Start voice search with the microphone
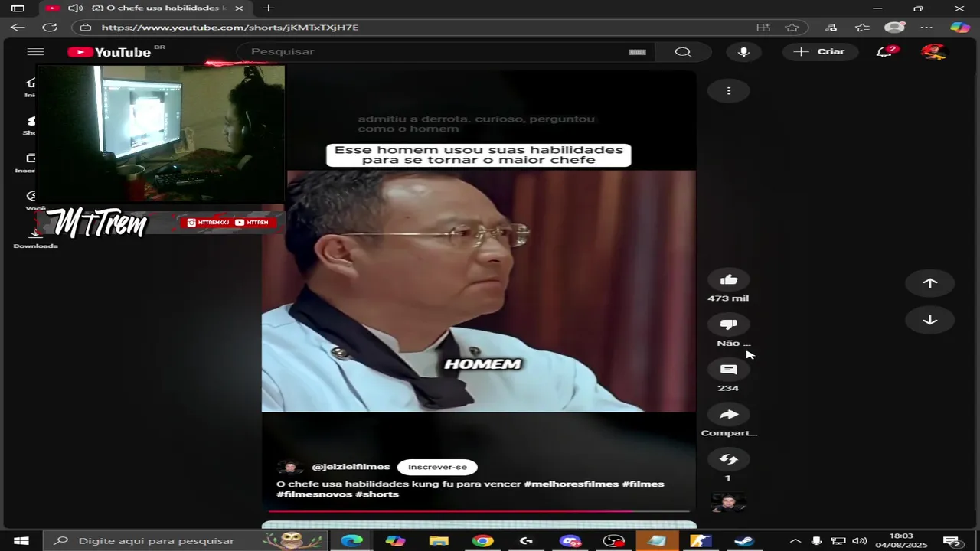The width and height of the screenshot is (980, 551). [x=743, y=52]
